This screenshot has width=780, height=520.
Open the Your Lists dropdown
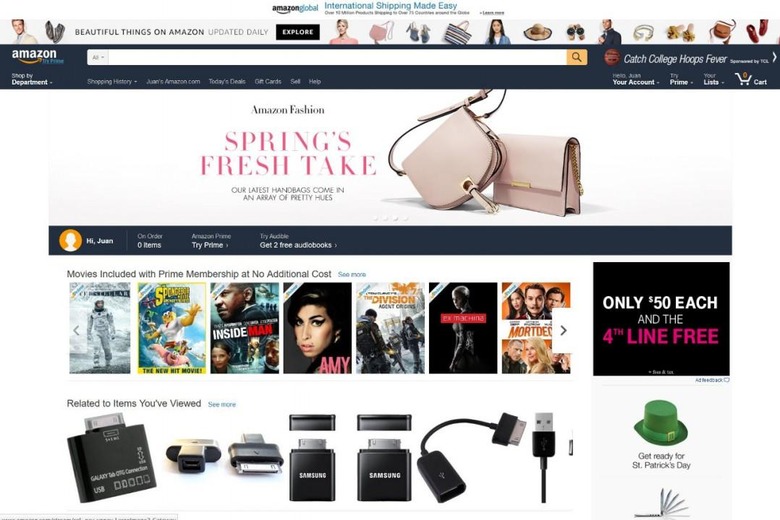pyautogui.click(x=713, y=79)
